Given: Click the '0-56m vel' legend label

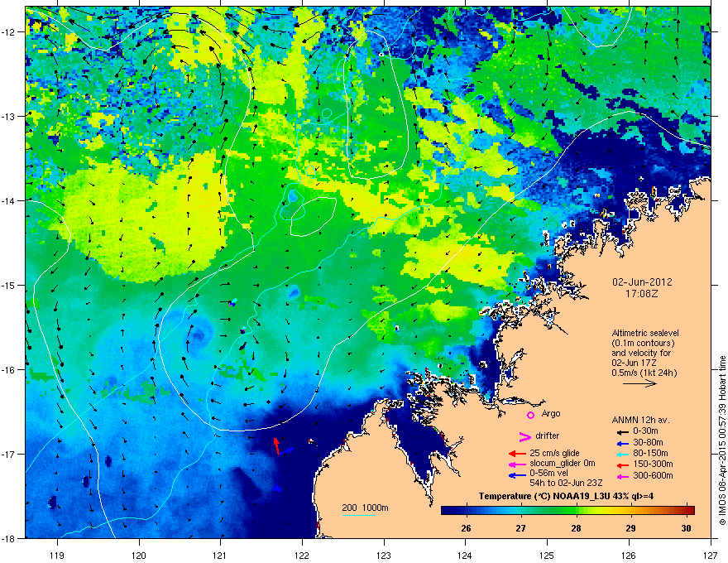Looking at the screenshot, I should (549, 474).
